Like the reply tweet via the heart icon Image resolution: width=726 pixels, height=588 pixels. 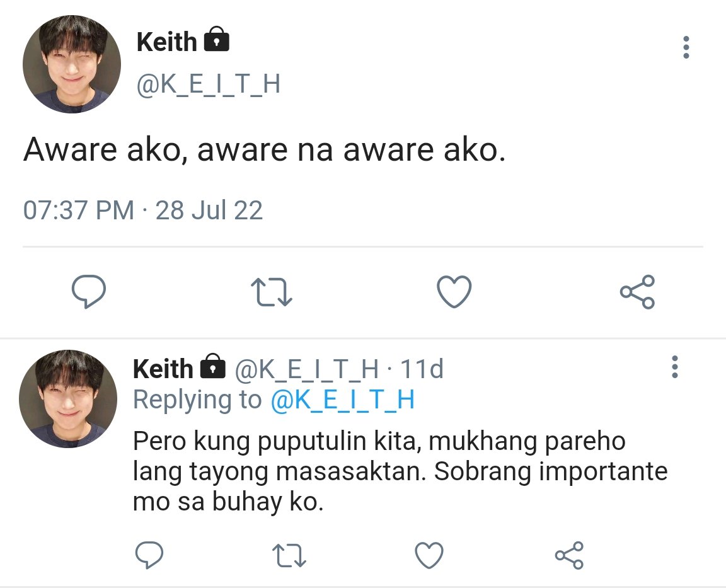click(429, 555)
